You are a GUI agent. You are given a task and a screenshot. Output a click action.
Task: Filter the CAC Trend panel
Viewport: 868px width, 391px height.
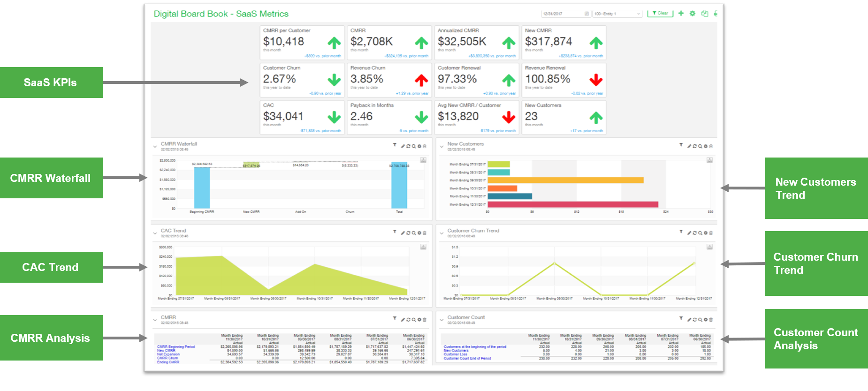[x=395, y=232]
